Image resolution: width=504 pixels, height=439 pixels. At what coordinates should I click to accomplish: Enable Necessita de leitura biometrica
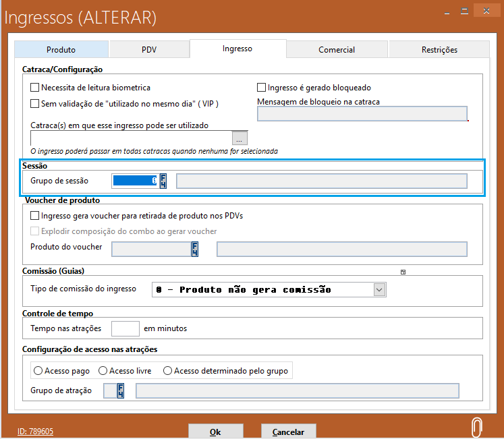coord(35,88)
